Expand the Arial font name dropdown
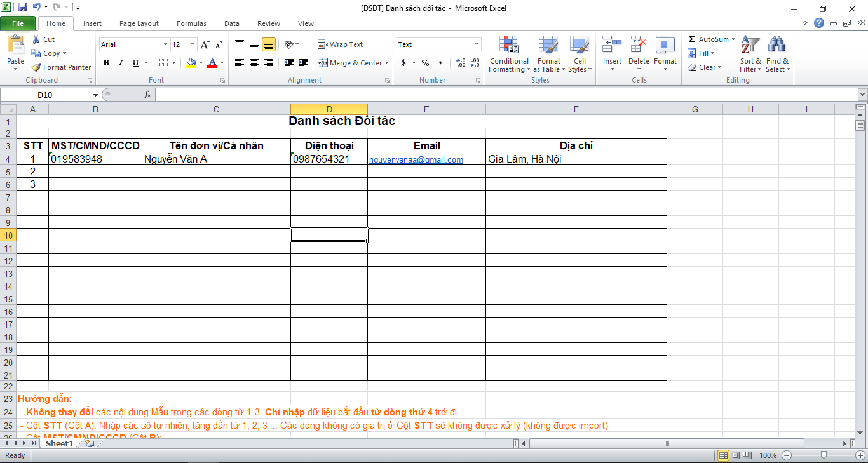The width and height of the screenshot is (868, 463). (x=165, y=44)
